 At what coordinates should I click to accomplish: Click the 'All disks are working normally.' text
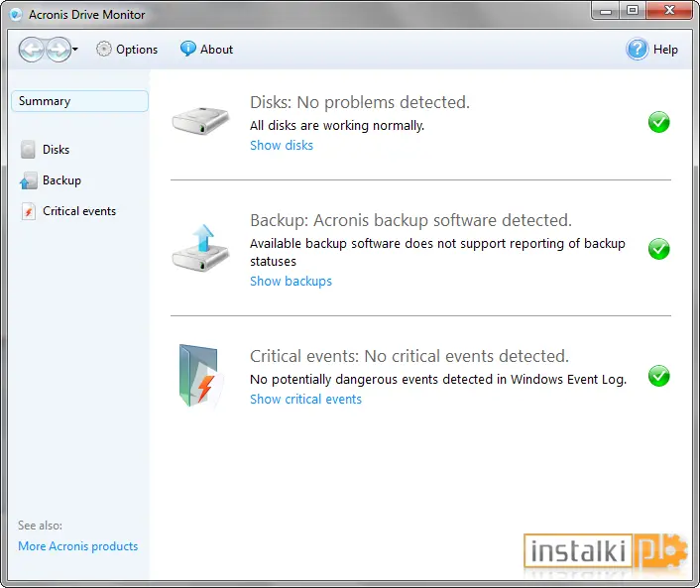(x=337, y=126)
